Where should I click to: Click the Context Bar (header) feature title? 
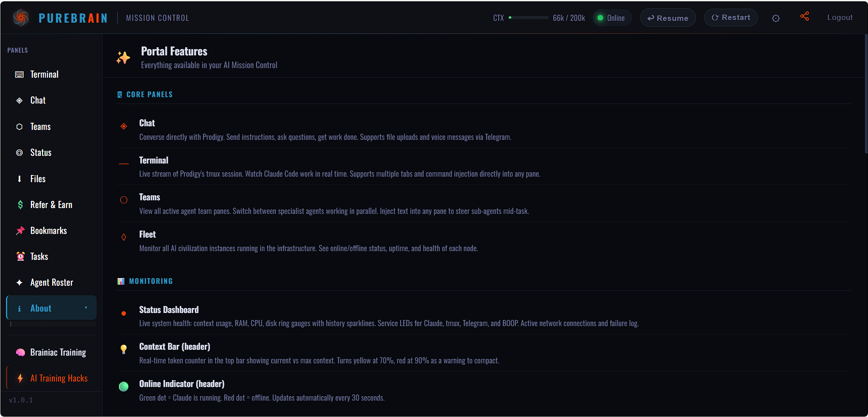175,347
